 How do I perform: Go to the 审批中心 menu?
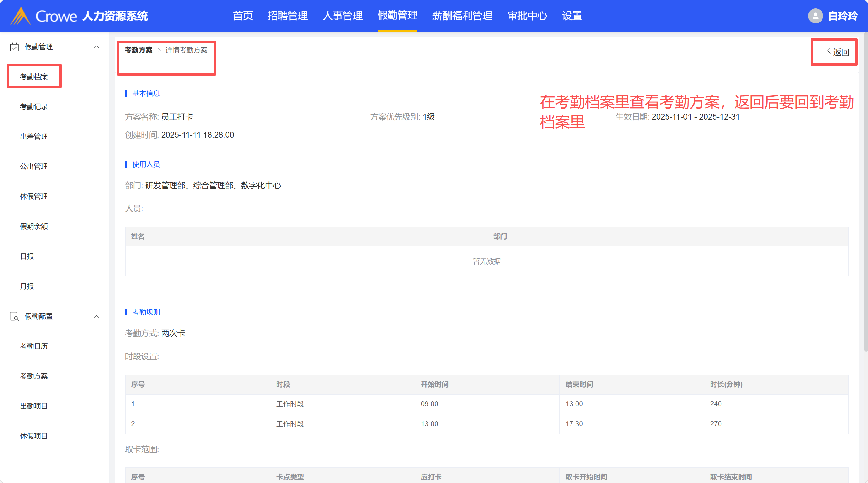pos(527,16)
